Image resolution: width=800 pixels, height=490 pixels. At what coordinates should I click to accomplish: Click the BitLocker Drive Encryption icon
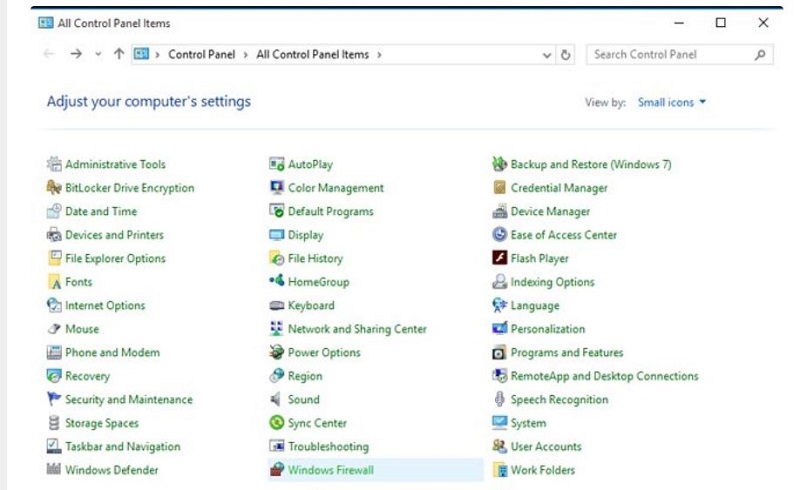(54, 187)
